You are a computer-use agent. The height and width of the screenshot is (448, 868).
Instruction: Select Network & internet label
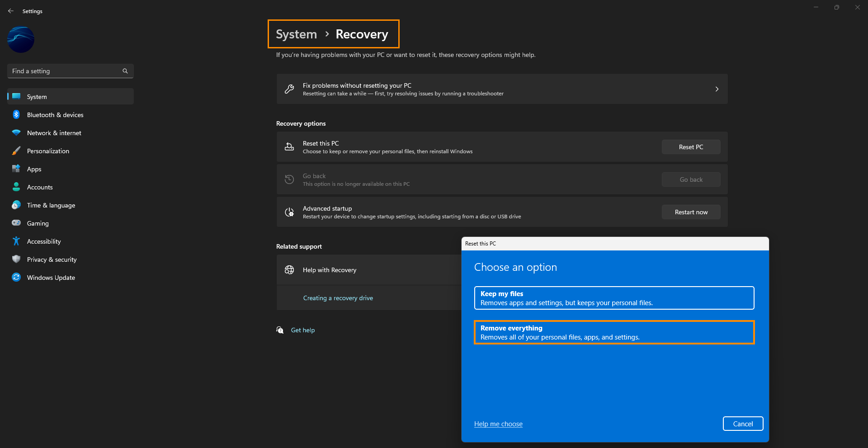tap(54, 133)
